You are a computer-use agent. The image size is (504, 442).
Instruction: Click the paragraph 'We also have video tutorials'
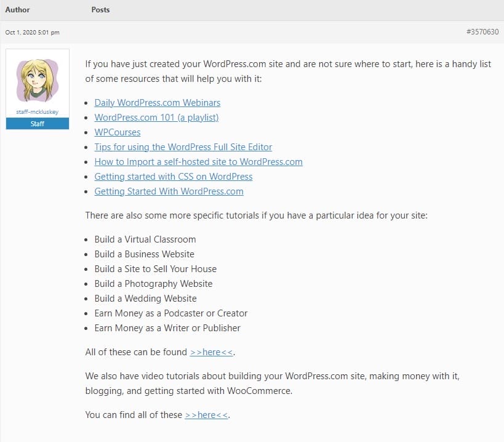pos(272,384)
